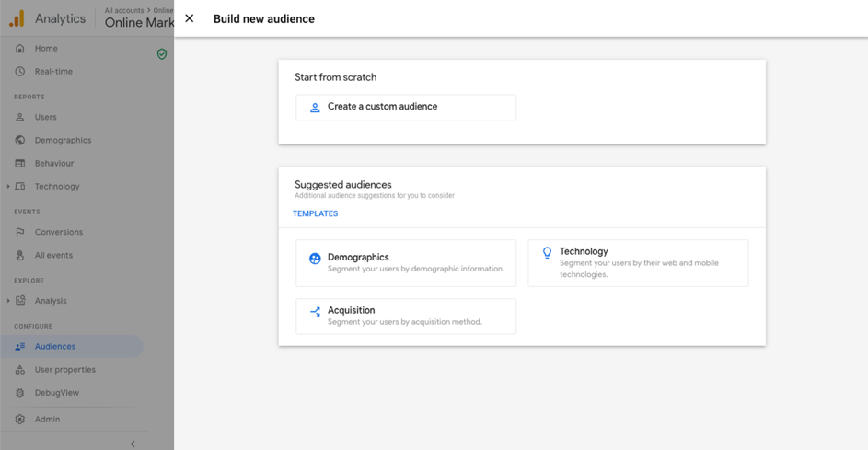Viewport: 868px width, 450px height.
Task: Click the green shield status icon
Action: pyautogui.click(x=162, y=54)
